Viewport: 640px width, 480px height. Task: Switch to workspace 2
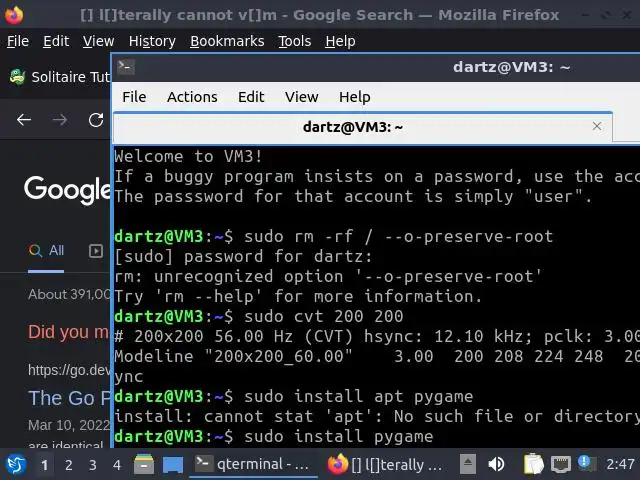69,465
